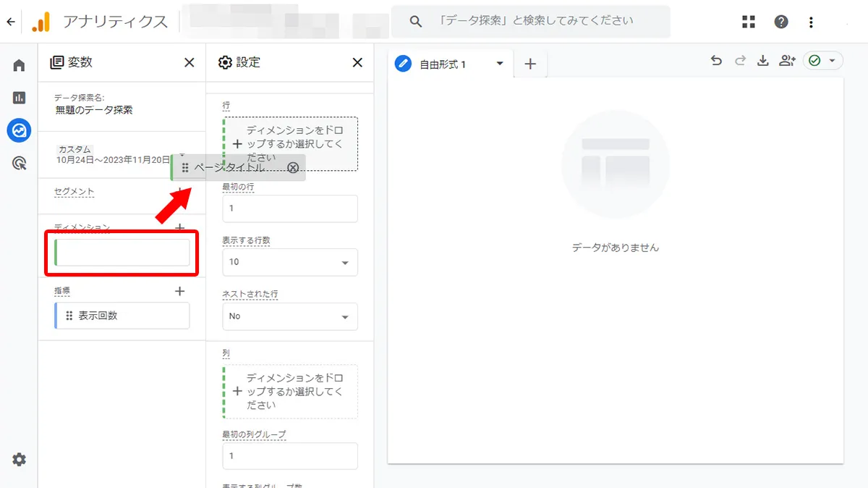Image resolution: width=868 pixels, height=488 pixels.
Task: Select the 表示回数 metric chip
Action: [x=121, y=315]
